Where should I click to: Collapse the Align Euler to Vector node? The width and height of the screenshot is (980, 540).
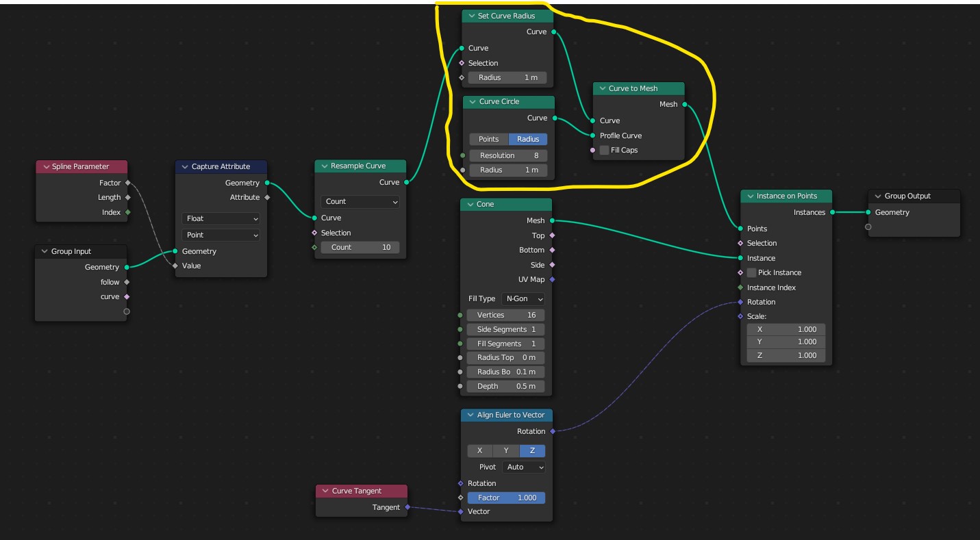[x=470, y=415]
